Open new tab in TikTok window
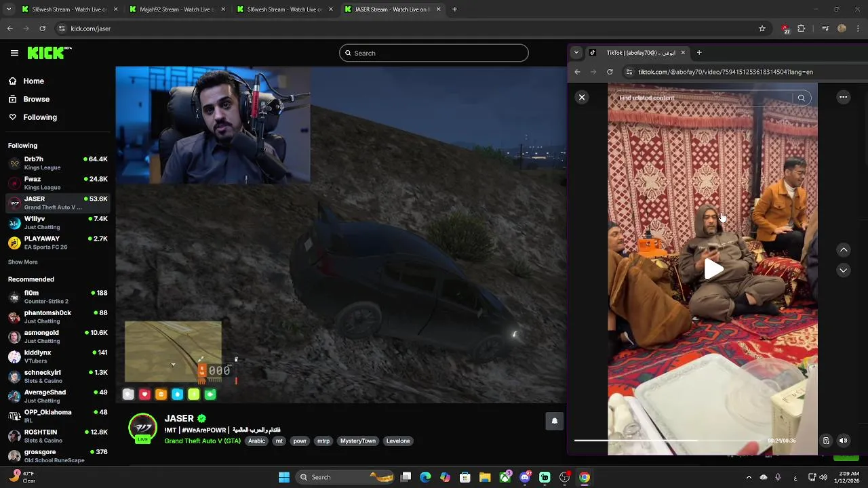This screenshot has width=868, height=488. tap(699, 53)
